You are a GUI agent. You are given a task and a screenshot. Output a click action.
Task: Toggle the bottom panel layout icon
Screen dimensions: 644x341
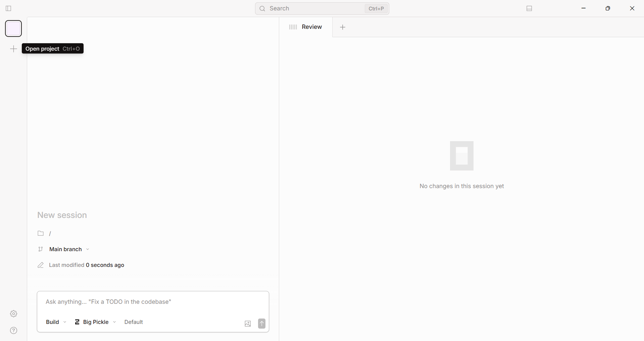[x=529, y=8]
